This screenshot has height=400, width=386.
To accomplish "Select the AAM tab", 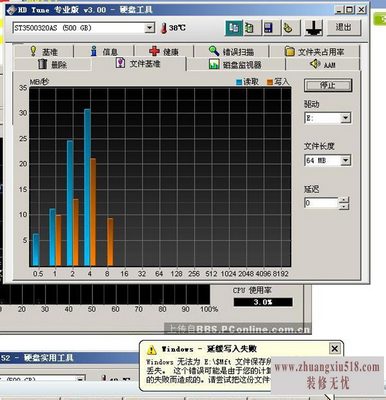I will [x=323, y=64].
